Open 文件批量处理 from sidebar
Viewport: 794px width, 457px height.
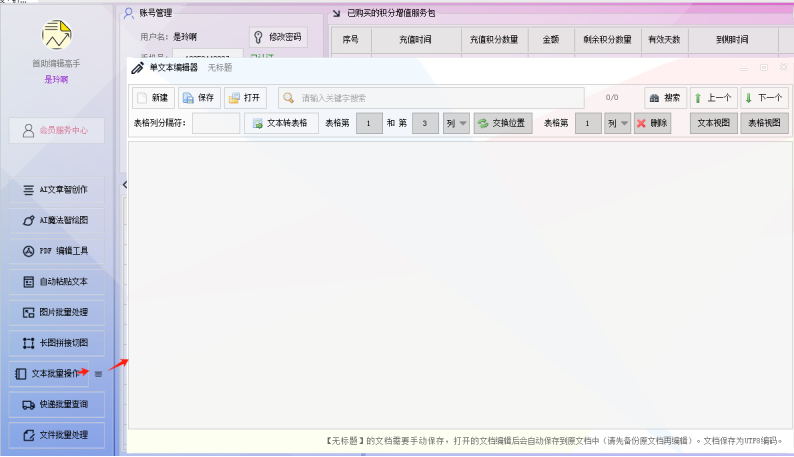pos(57,435)
